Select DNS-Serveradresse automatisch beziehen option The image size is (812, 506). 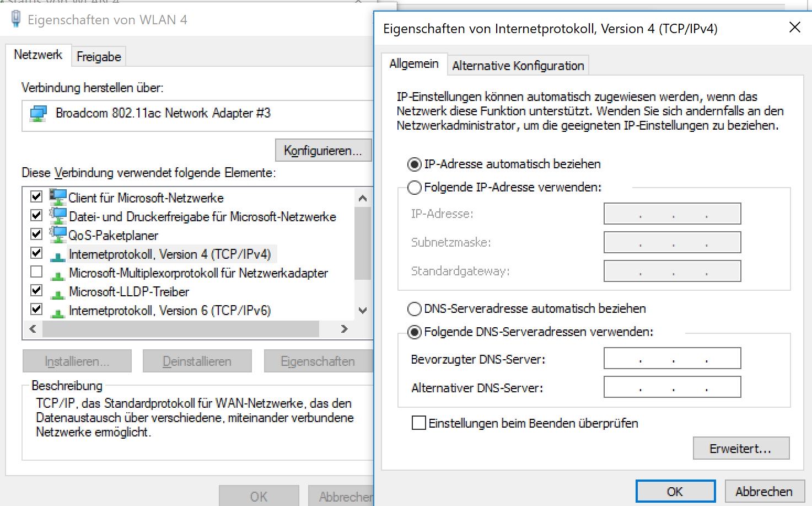pyautogui.click(x=415, y=309)
